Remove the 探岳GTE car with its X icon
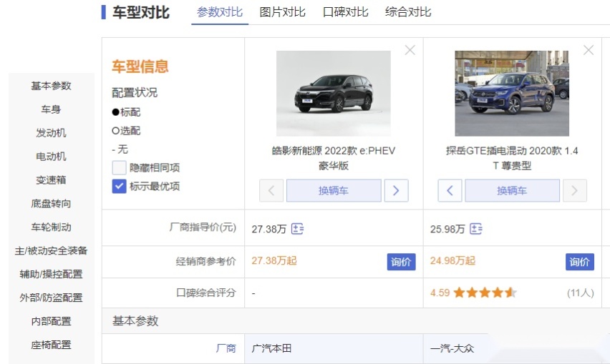The width and height of the screenshot is (610, 364). point(589,50)
